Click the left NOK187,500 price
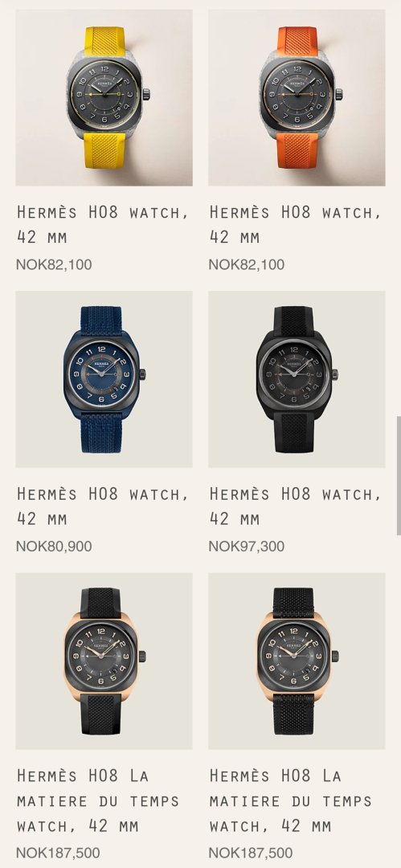This screenshot has height=868, width=401. [58, 853]
